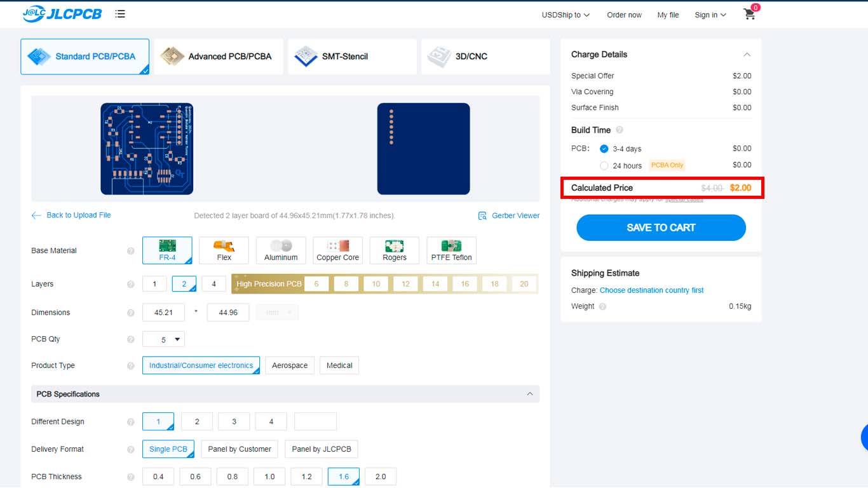868x488 pixels.
Task: Select the 24 hours build time option
Action: [x=604, y=166]
